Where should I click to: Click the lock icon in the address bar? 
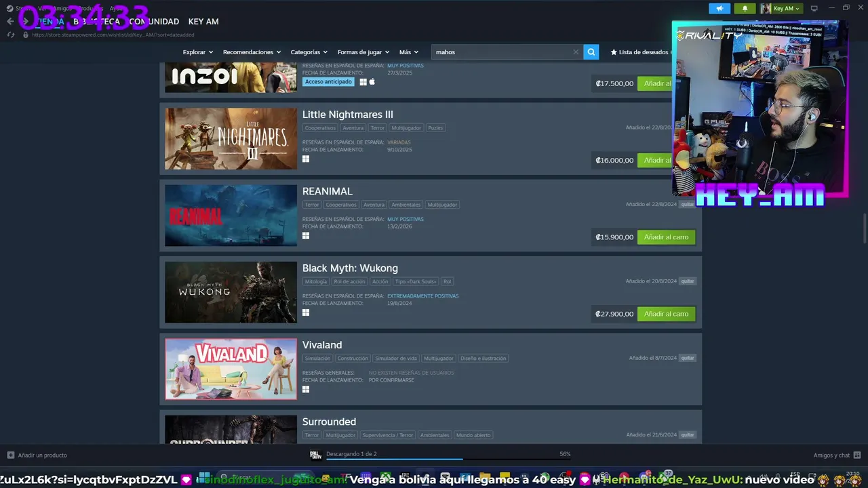pos(26,35)
